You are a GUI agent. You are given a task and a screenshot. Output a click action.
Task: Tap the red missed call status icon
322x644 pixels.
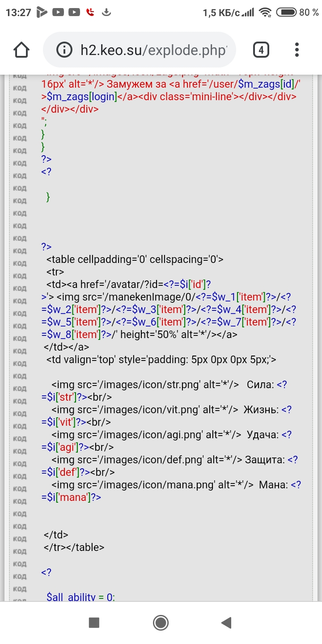[x=91, y=13]
